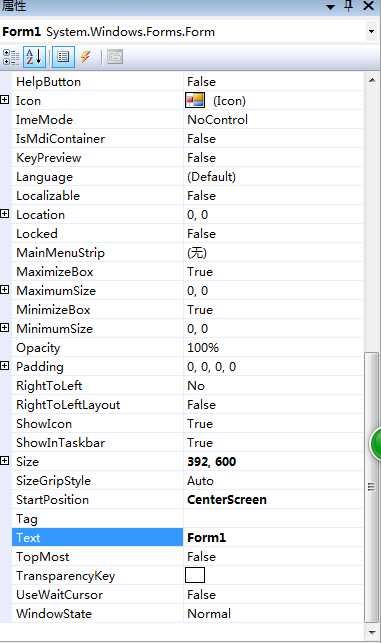Click the 100% Opacity value
Viewport: 381px width, 643px height.
click(x=203, y=348)
